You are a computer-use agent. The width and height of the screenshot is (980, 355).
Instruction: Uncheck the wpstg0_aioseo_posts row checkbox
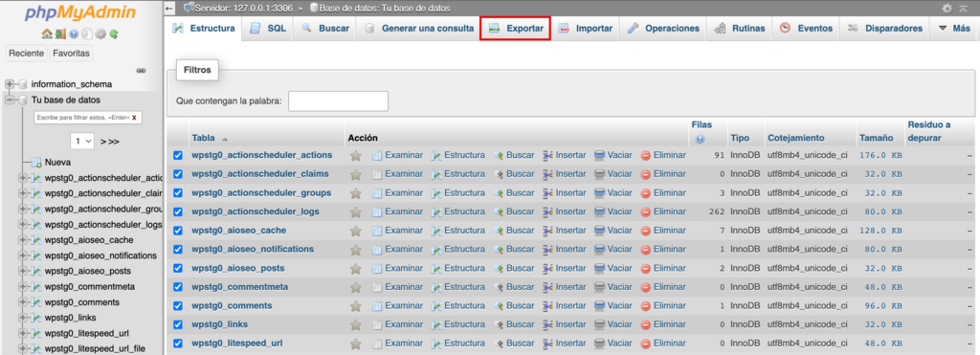tap(177, 268)
